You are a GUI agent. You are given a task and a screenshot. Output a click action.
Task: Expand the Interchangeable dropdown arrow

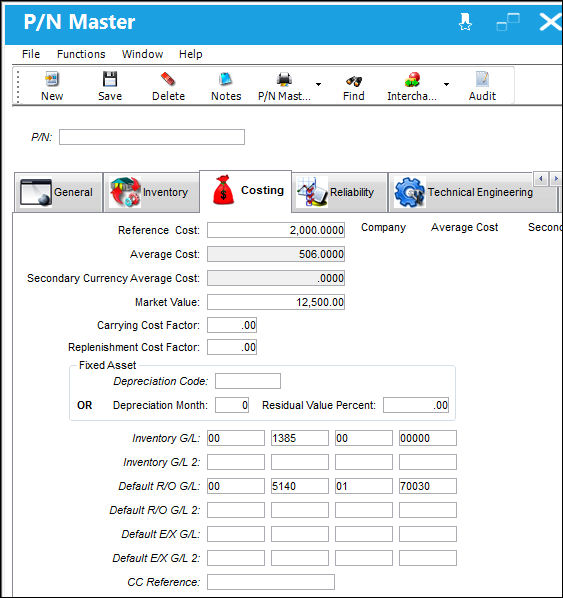pyautogui.click(x=446, y=84)
